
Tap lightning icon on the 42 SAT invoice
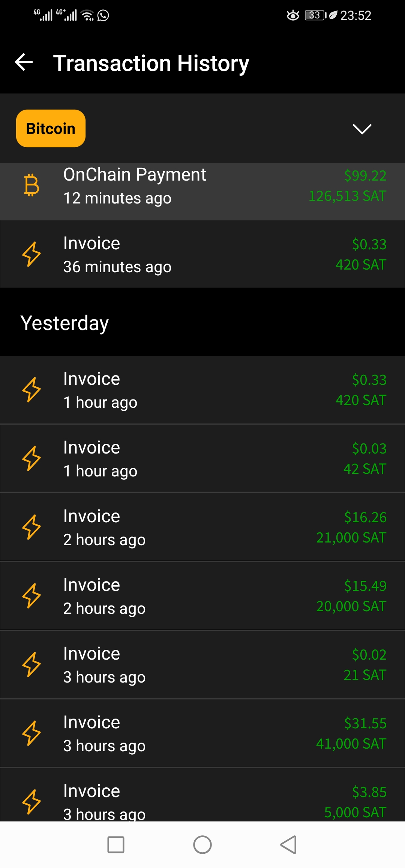(x=31, y=458)
